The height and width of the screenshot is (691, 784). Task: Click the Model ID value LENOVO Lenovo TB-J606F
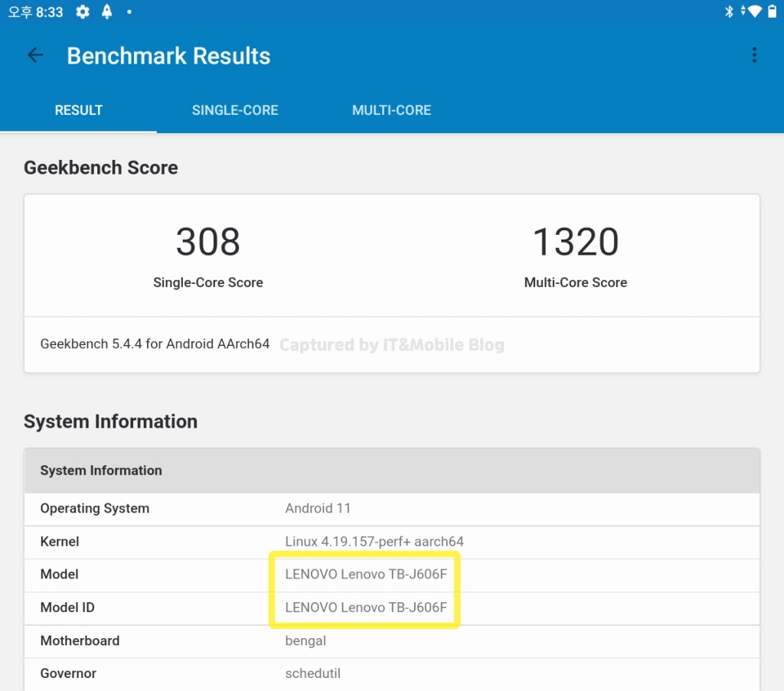[366, 608]
